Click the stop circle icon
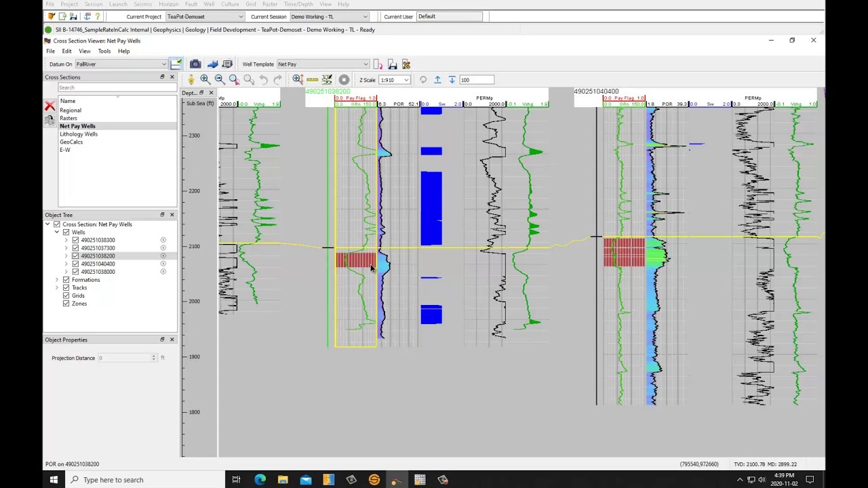The height and width of the screenshot is (488, 868). coord(344,80)
